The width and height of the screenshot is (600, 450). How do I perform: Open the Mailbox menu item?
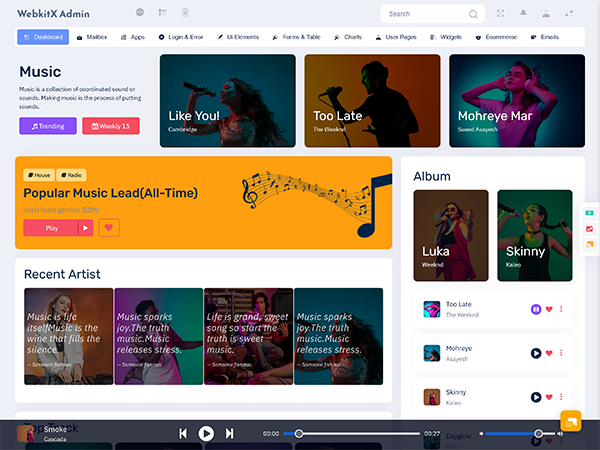point(92,37)
